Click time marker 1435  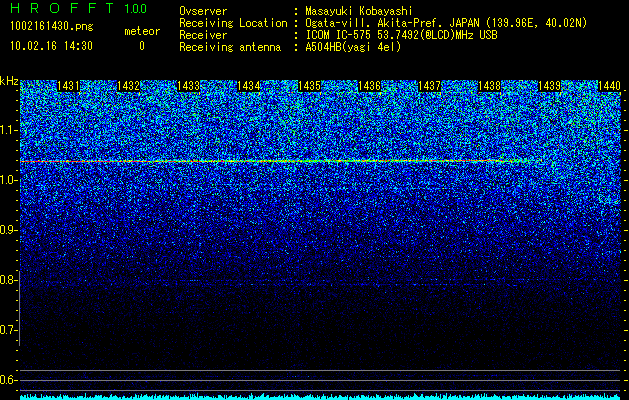[x=309, y=86]
